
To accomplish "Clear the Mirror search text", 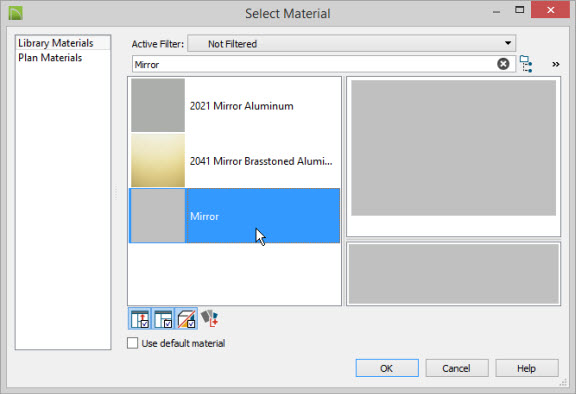I will [503, 64].
